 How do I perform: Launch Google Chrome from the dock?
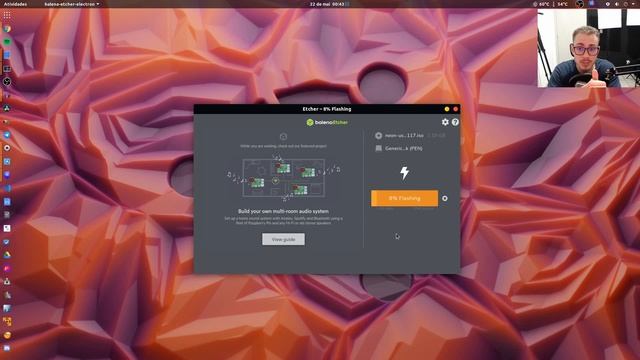click(7, 29)
